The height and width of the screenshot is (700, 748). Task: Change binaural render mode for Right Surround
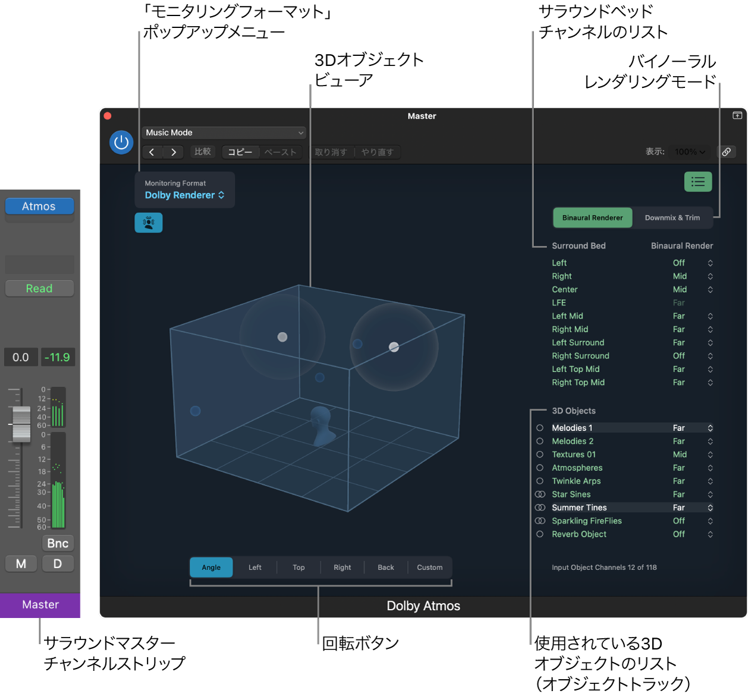click(x=693, y=356)
